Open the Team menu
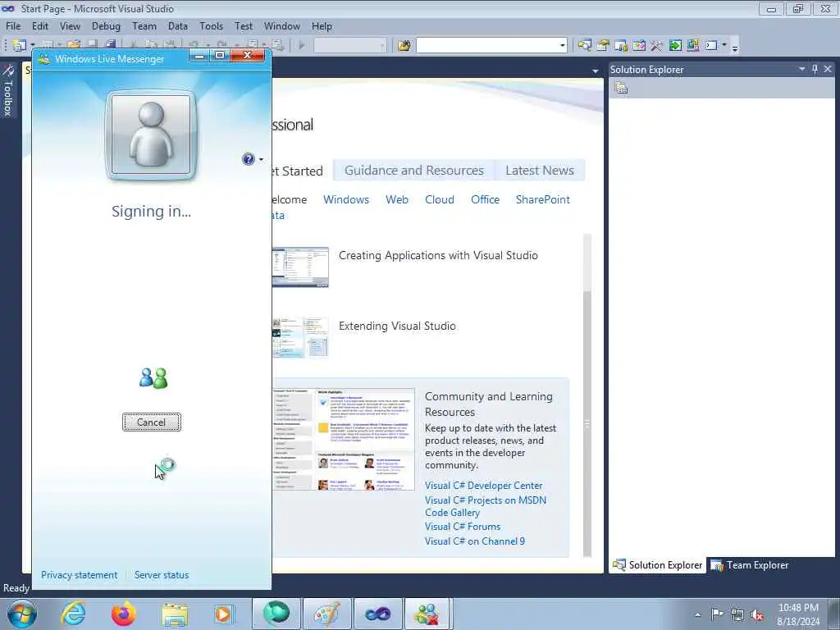The height and width of the screenshot is (630, 840). coord(144,25)
